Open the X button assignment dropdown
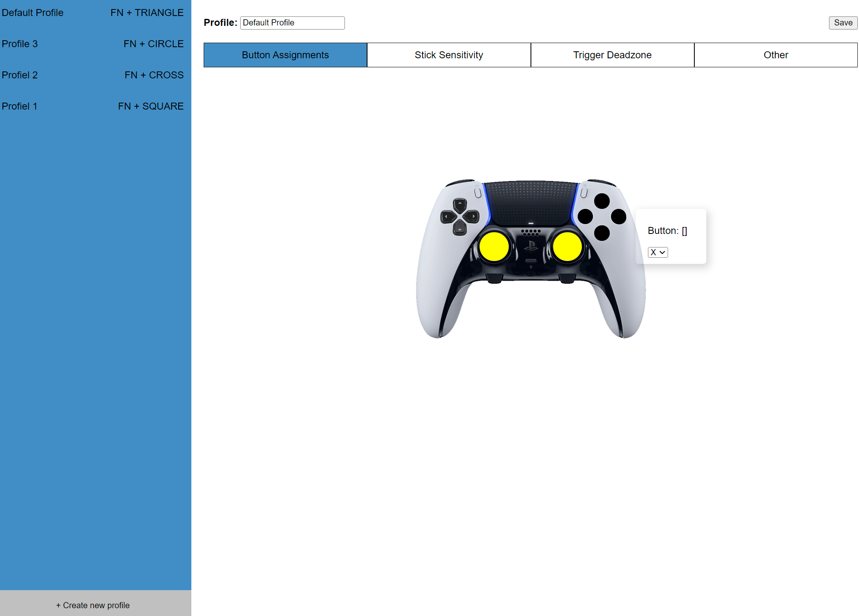This screenshot has width=859, height=616. click(x=657, y=252)
